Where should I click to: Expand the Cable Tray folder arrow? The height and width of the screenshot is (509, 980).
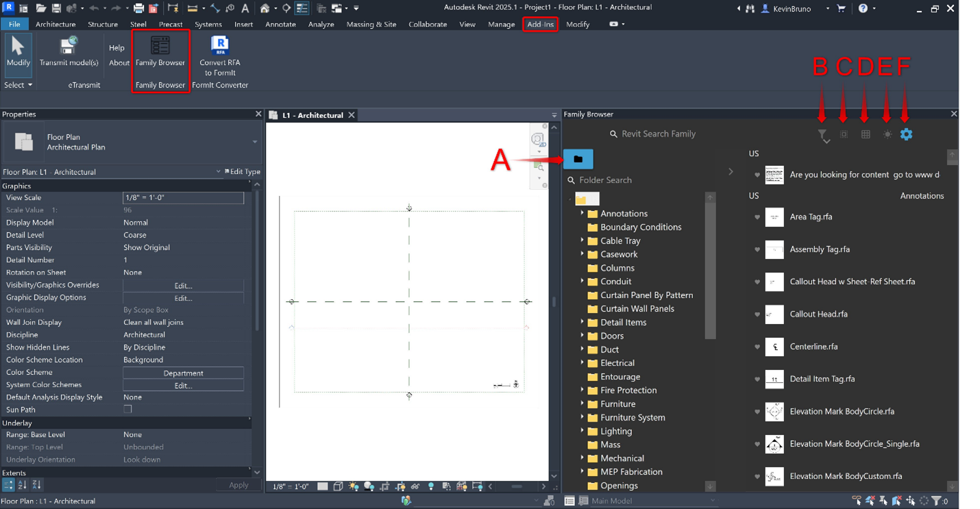(583, 240)
